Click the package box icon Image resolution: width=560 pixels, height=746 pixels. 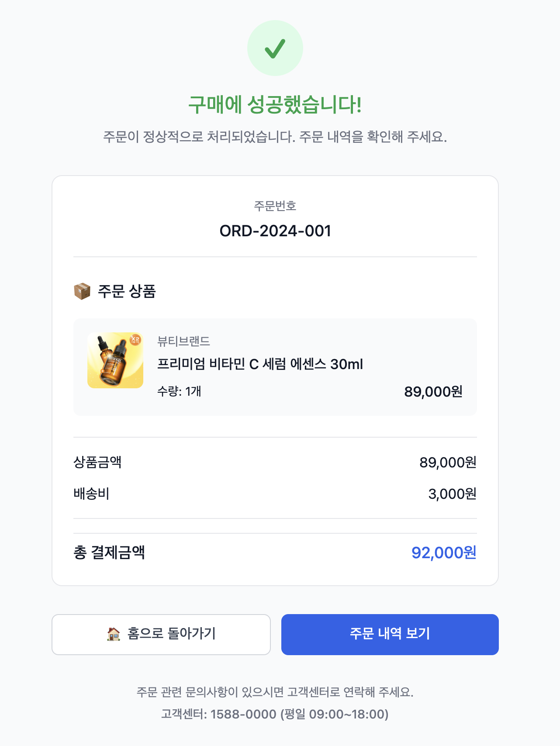pos(82,291)
